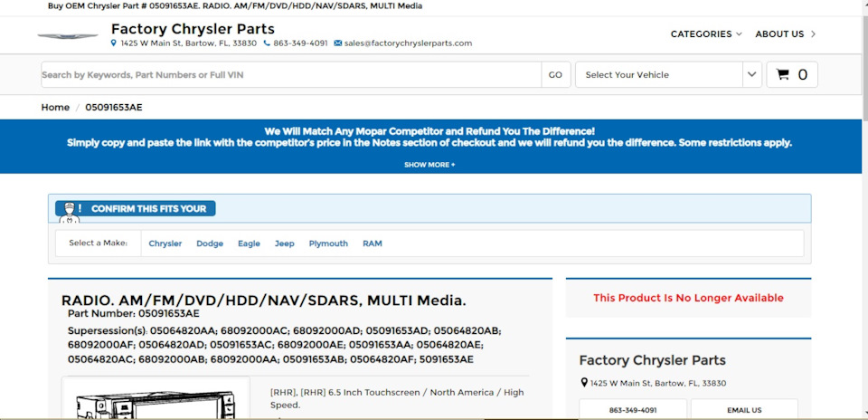
Task: Click the cart item count 0
Action: [802, 75]
